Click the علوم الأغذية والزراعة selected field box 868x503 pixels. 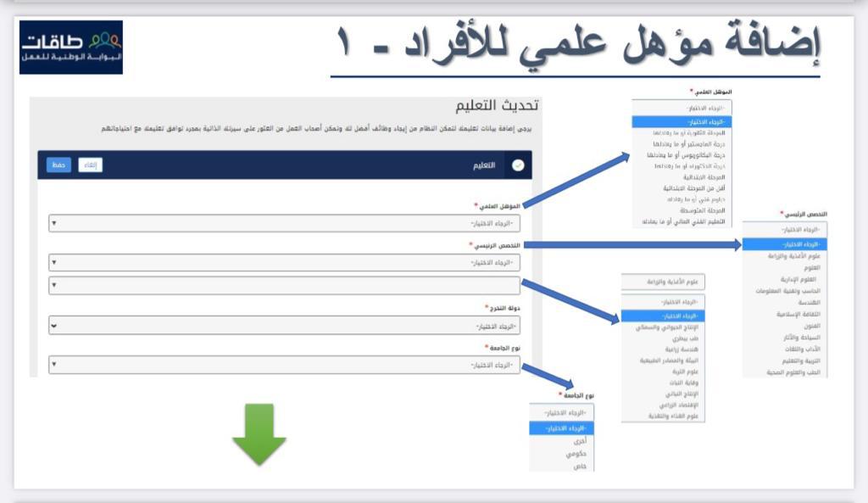664,282
